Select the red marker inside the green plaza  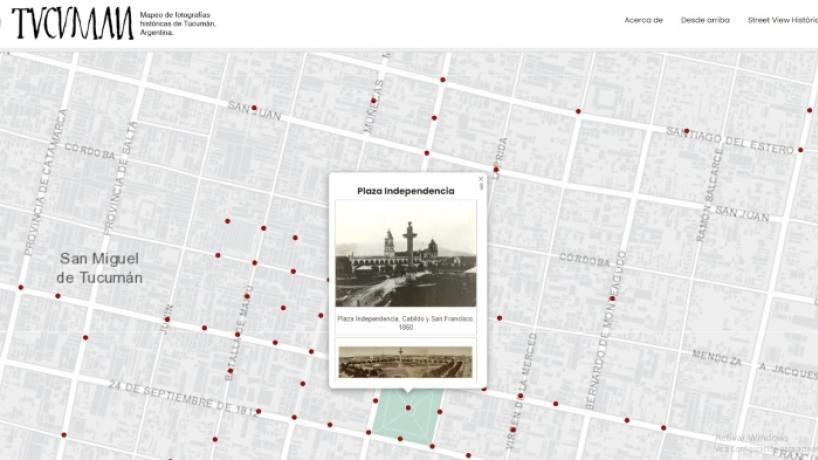408,408
